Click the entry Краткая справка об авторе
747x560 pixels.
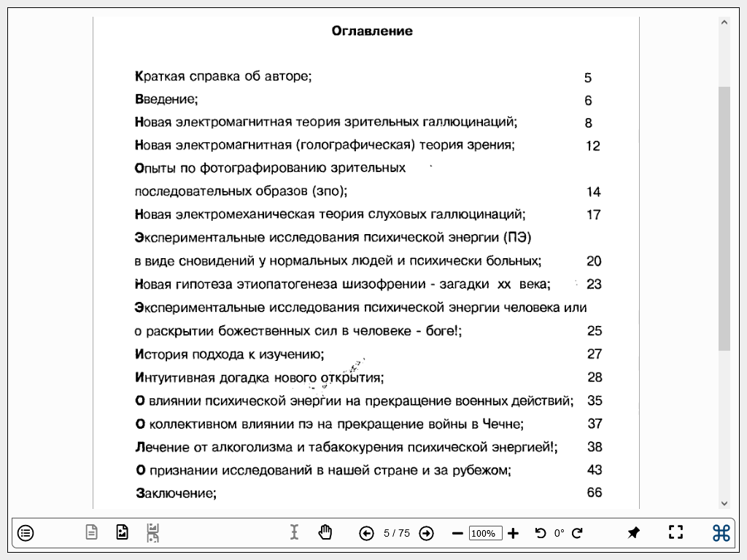click(x=223, y=76)
